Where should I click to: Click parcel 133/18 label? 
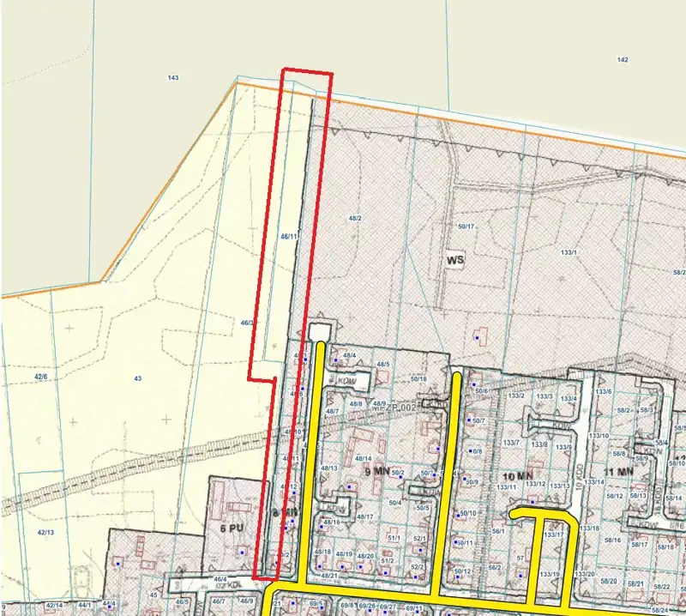[x=588, y=528]
